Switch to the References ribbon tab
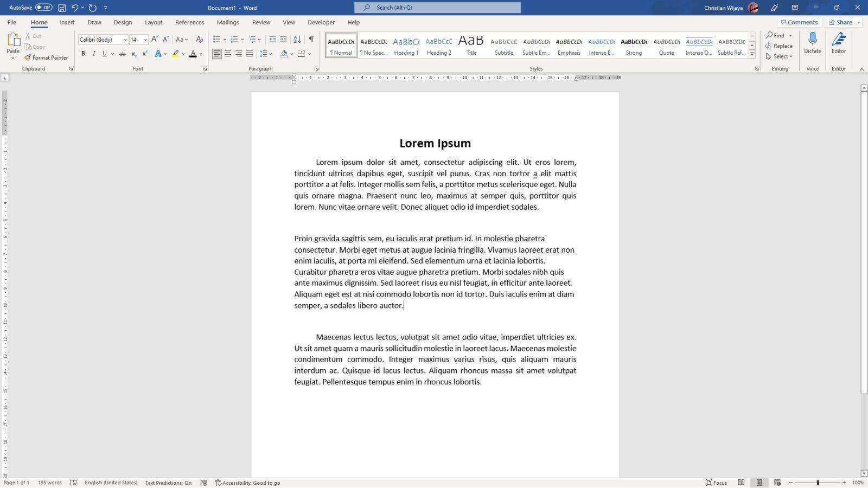 point(189,22)
